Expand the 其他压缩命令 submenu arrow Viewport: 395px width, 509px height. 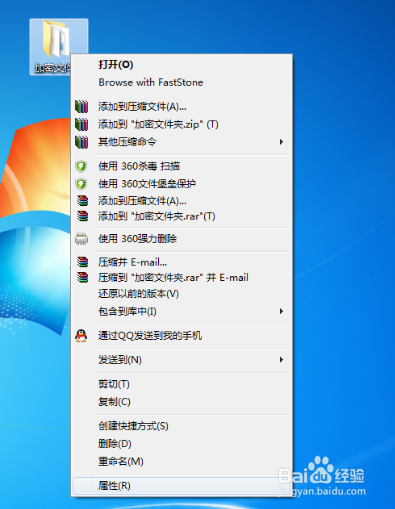coord(281,142)
